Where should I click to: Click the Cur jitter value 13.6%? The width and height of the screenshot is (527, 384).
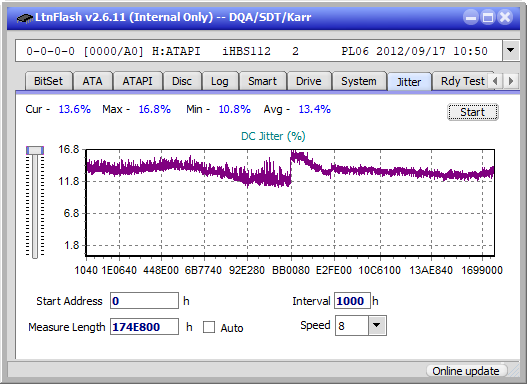click(75, 109)
